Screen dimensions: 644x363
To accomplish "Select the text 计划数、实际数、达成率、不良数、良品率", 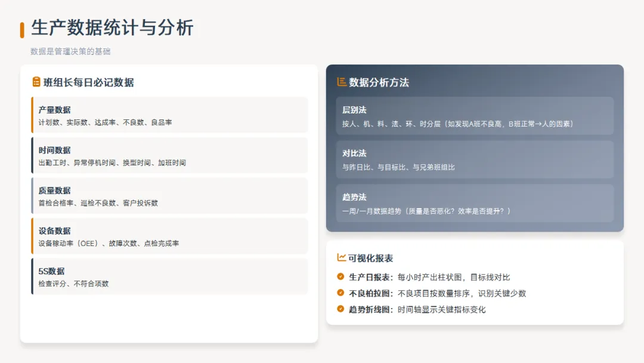I will pyautogui.click(x=105, y=122).
